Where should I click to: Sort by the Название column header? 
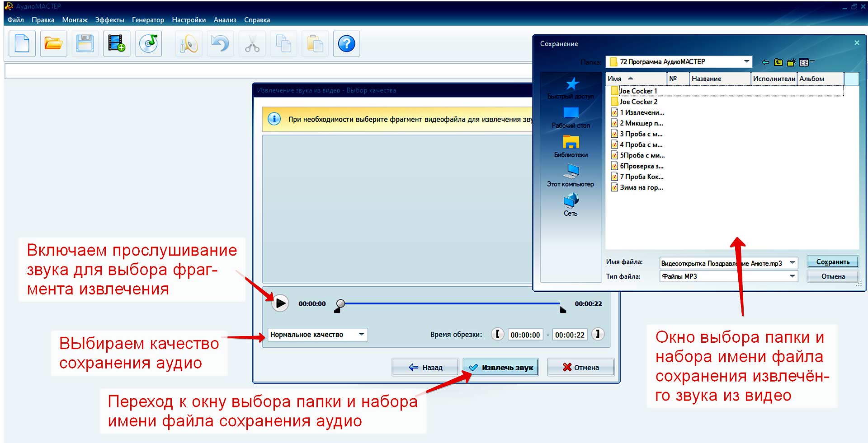(x=720, y=79)
